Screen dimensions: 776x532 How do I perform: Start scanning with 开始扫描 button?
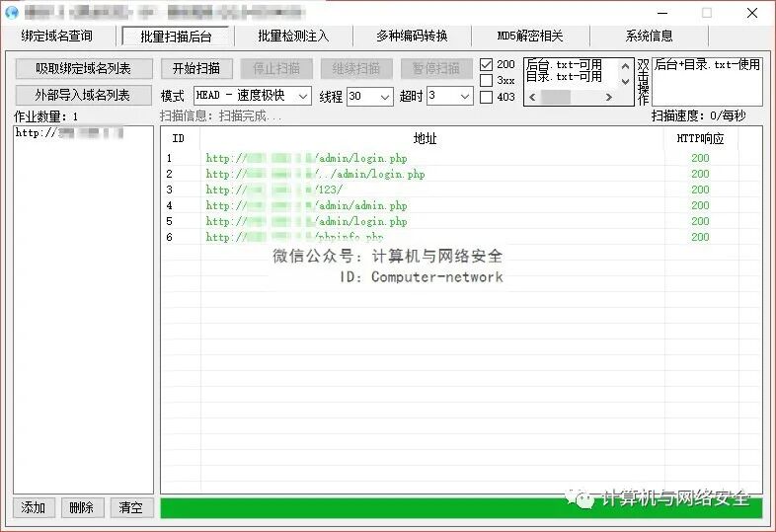[x=196, y=68]
